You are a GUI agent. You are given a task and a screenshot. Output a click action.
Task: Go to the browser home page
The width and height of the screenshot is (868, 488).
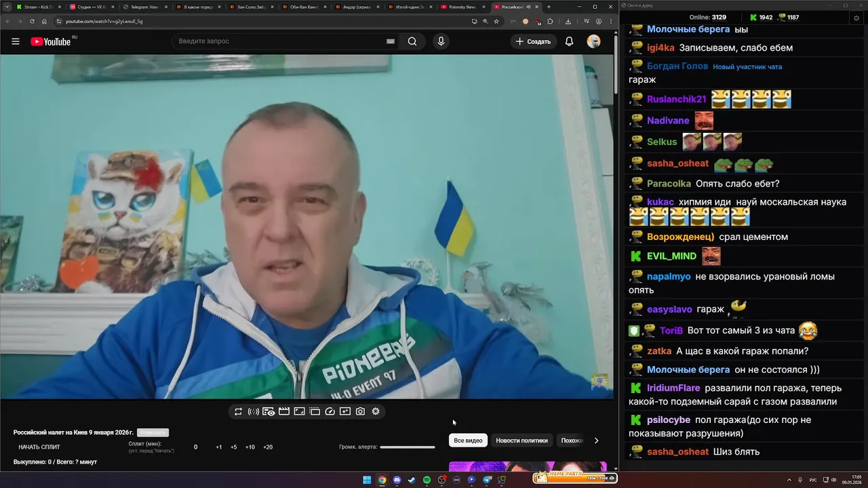coord(45,21)
